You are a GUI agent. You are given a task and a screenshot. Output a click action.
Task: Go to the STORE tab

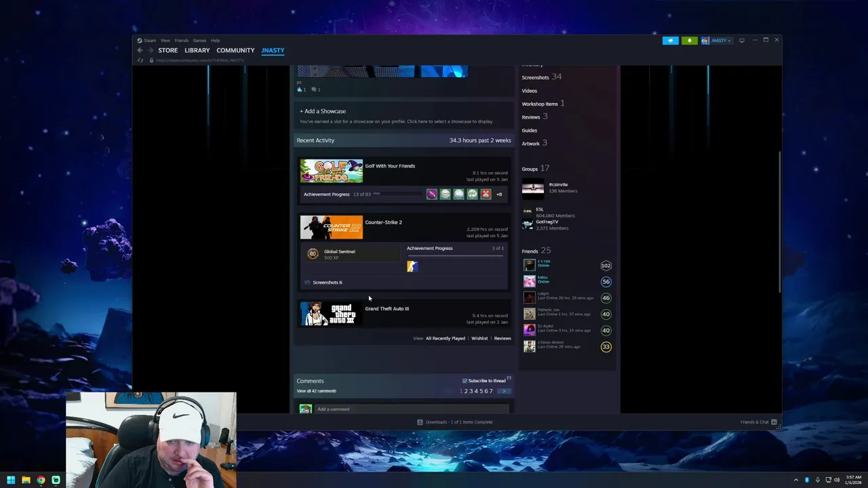[168, 50]
